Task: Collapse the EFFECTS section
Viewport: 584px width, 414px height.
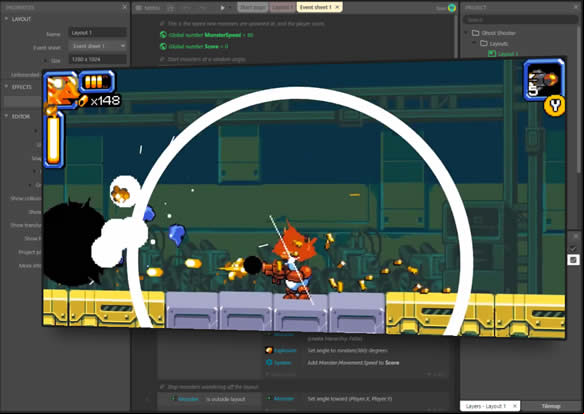Action: [6, 86]
